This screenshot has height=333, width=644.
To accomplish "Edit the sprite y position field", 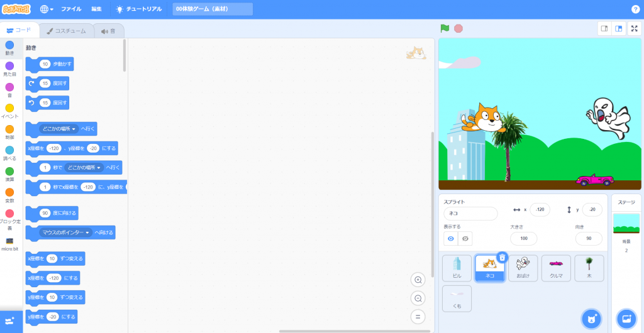I will [592, 210].
